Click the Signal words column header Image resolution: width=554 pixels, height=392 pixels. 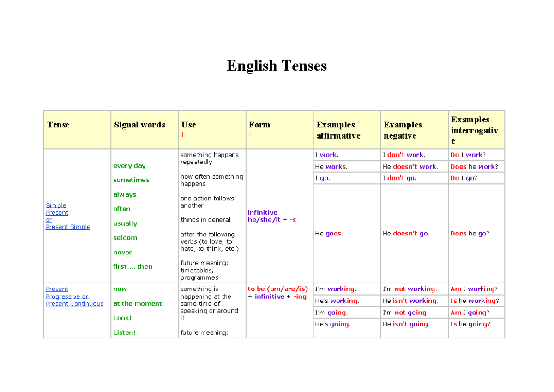pyautogui.click(x=139, y=125)
